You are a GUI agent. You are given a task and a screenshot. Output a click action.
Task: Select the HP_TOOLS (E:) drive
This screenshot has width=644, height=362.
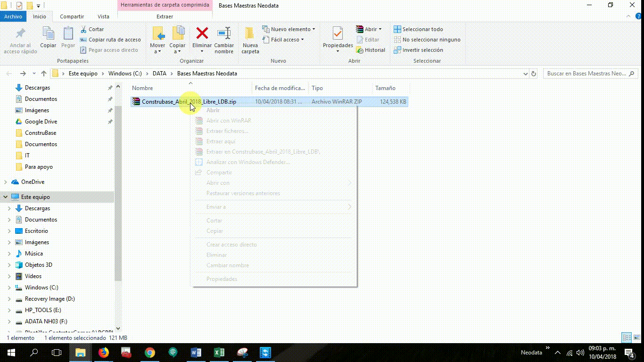pyautogui.click(x=43, y=310)
